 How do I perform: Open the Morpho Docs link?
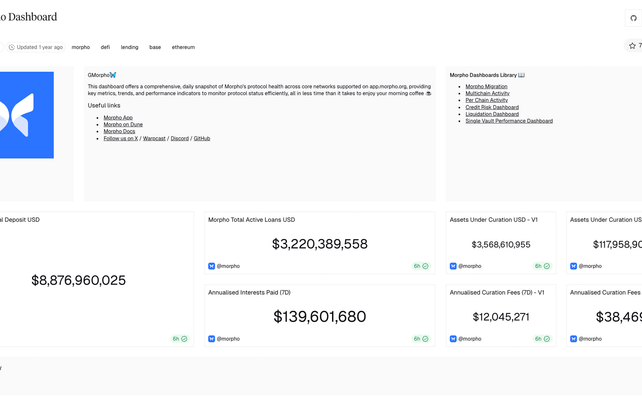click(x=119, y=131)
